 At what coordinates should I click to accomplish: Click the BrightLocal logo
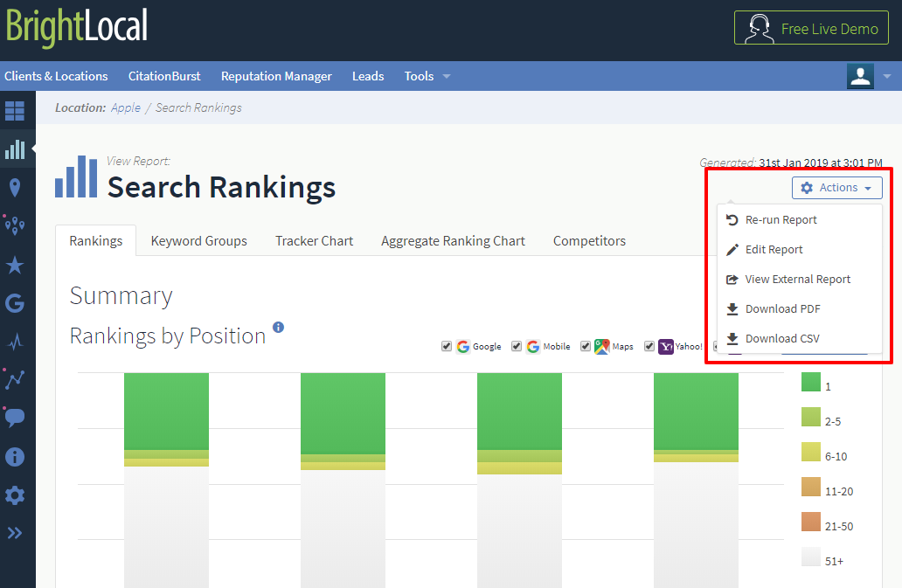click(x=77, y=28)
